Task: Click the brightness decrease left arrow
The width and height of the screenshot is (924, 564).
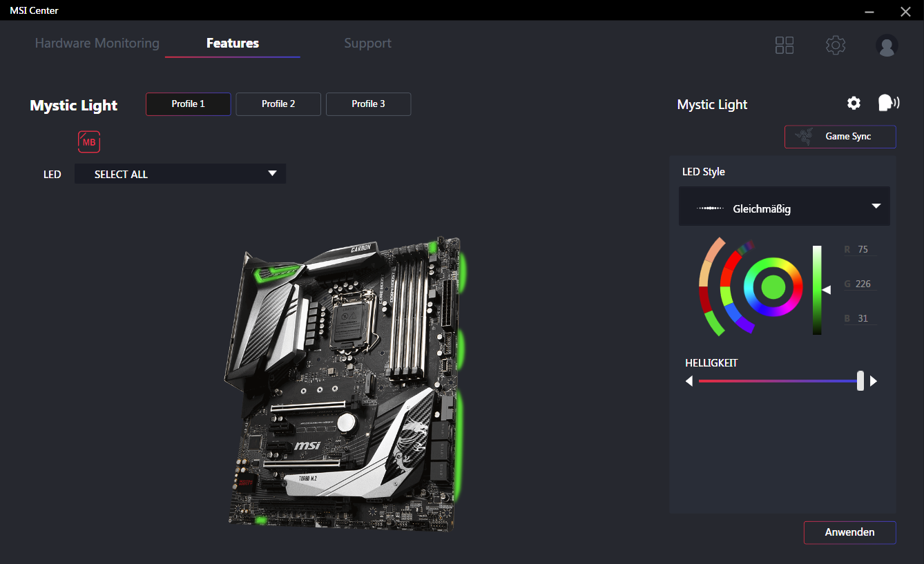Action: point(689,381)
